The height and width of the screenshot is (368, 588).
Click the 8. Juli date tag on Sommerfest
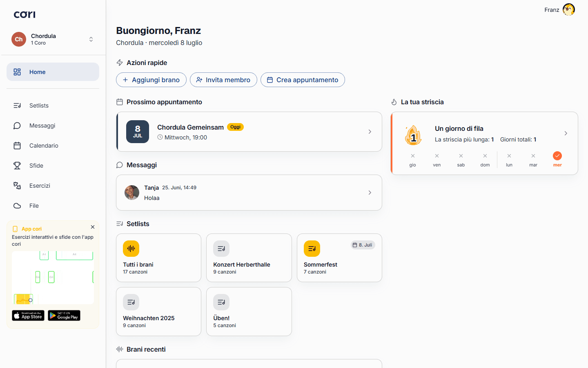tap(363, 245)
